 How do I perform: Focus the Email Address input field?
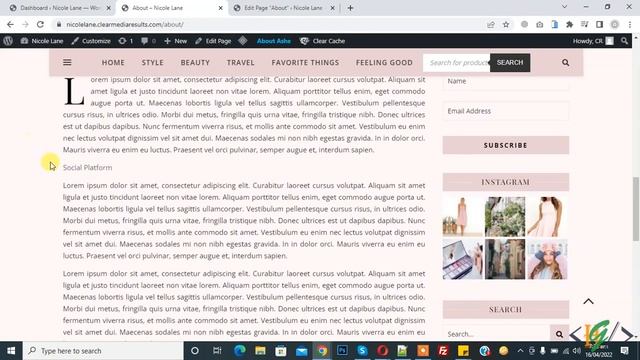click(506, 111)
